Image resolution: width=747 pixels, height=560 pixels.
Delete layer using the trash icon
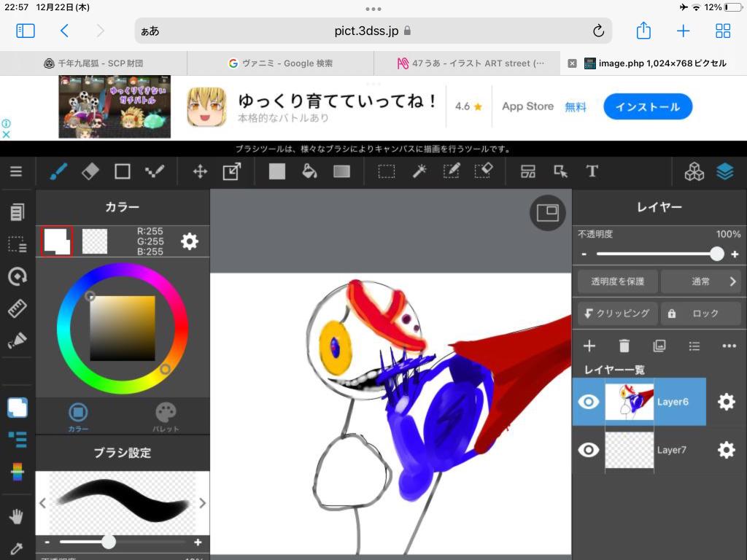coord(624,346)
